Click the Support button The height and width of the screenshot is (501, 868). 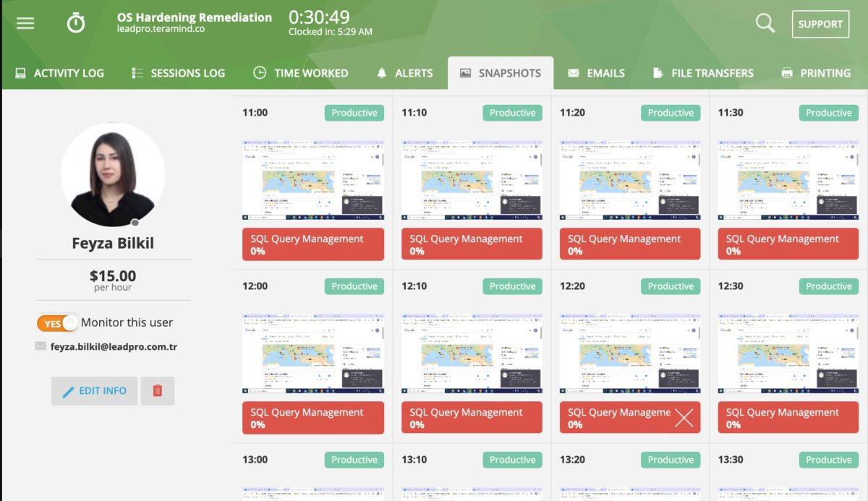(x=820, y=24)
